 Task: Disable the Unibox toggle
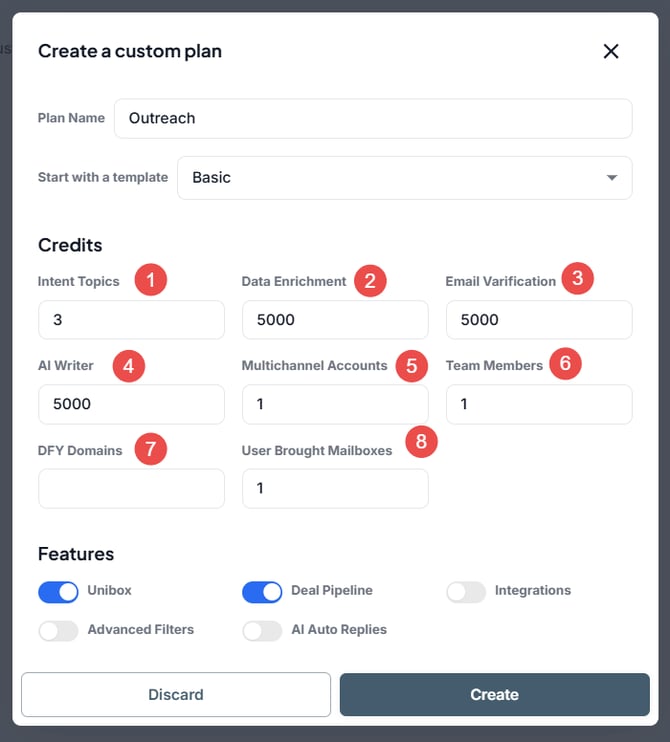click(x=58, y=592)
